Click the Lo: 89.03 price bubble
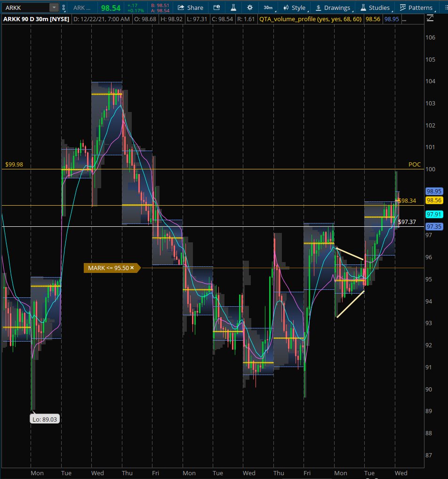The width and height of the screenshot is (448, 479). (x=45, y=419)
